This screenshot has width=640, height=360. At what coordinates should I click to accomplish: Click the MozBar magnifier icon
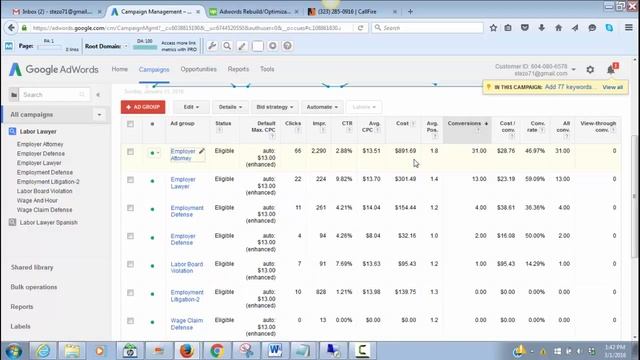click(x=227, y=46)
